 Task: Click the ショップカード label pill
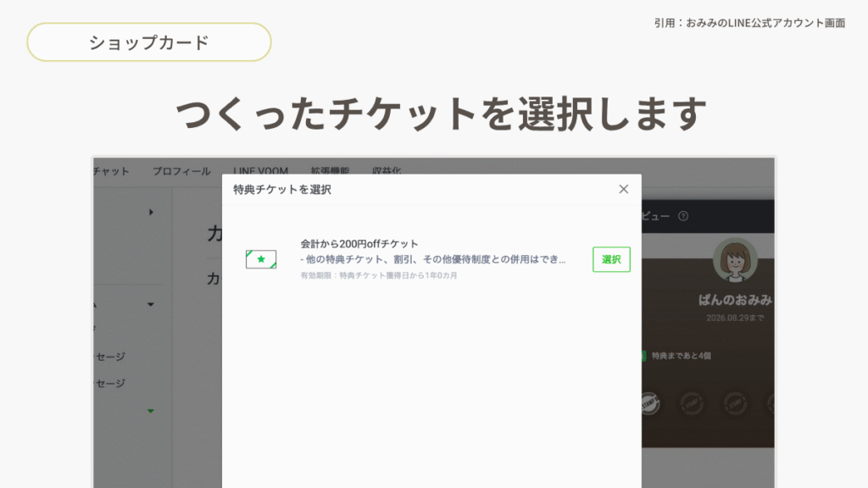pos(149,42)
